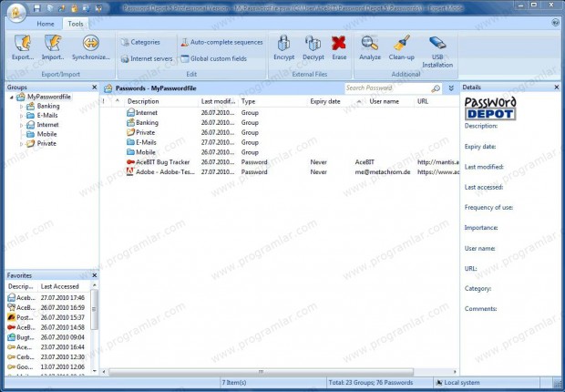Viewport: 565px width, 392px height.
Task: Click the Encrypt external files icon
Action: pyautogui.click(x=284, y=47)
